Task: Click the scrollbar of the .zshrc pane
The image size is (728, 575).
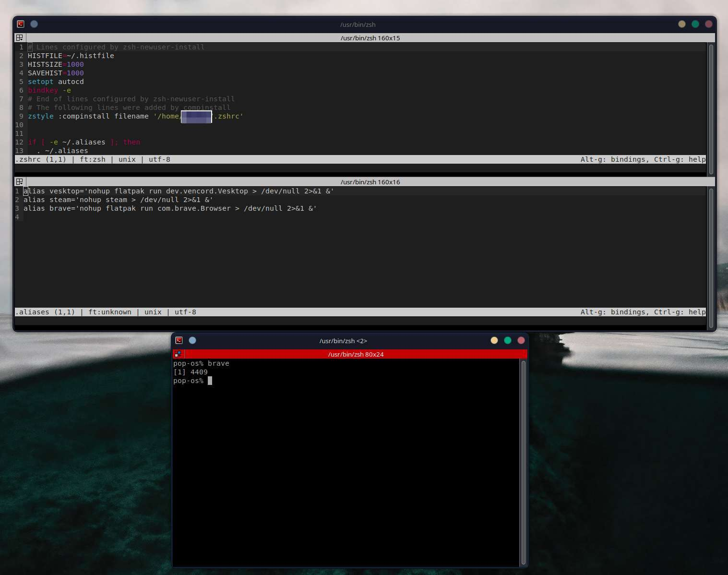Action: point(711,109)
